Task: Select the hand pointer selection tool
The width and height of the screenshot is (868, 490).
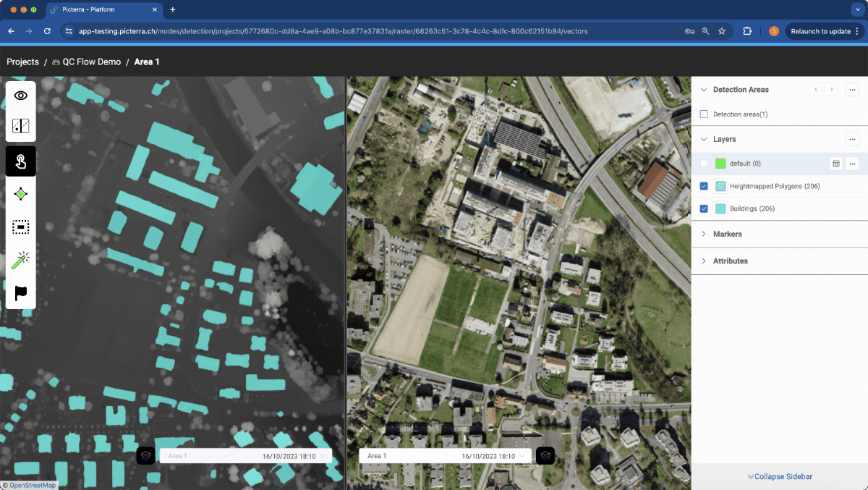Action: pos(21,161)
